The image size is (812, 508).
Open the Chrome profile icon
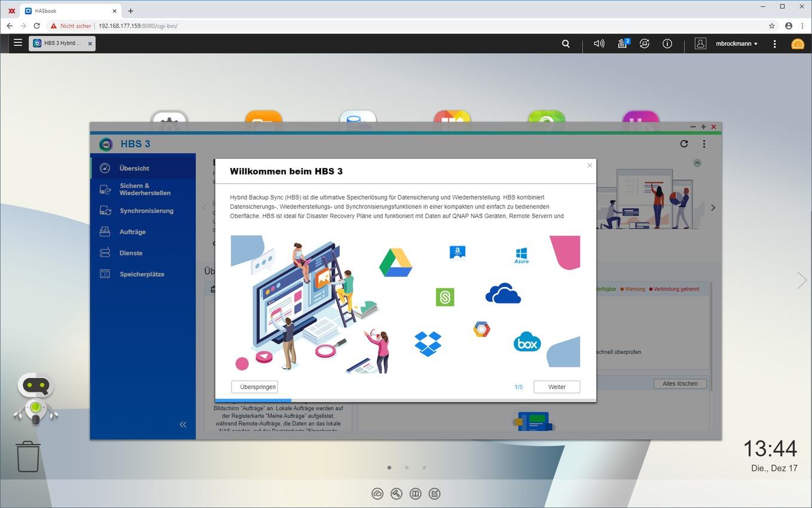click(789, 26)
